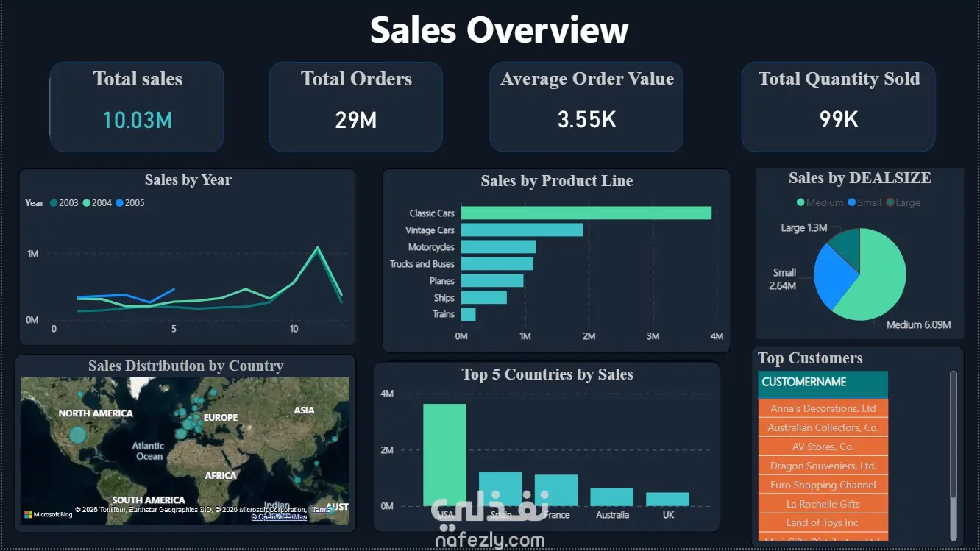Click the Top Customers table scrollbar
This screenshot has width=980, height=551.
click(954, 436)
